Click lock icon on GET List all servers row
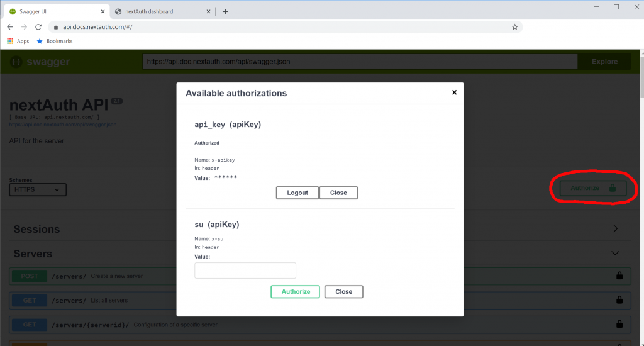This screenshot has height=346, width=644. 619,300
